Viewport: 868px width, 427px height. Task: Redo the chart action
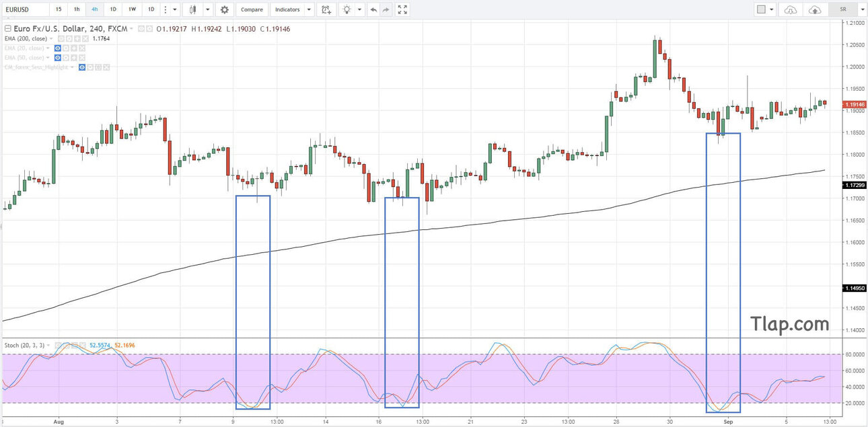386,9
